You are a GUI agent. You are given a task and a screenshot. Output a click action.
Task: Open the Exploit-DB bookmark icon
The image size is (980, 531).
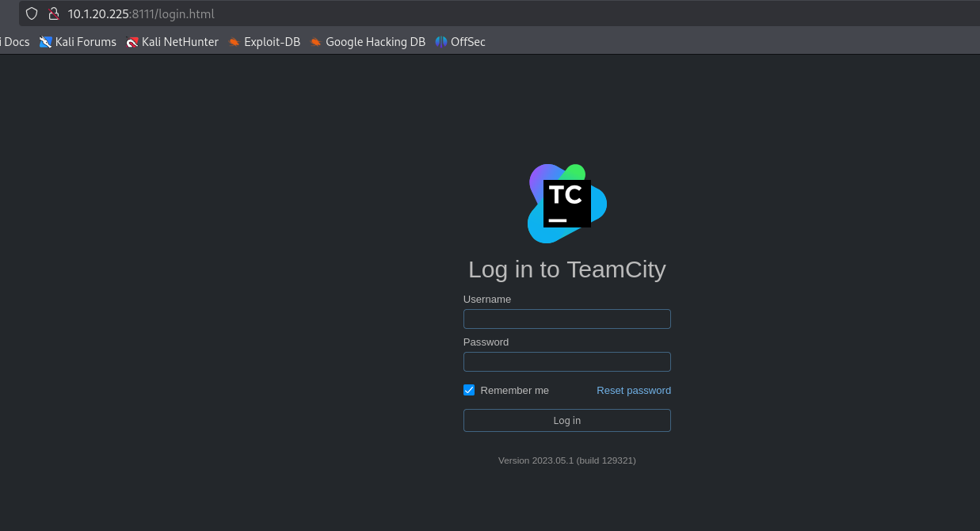tap(234, 42)
